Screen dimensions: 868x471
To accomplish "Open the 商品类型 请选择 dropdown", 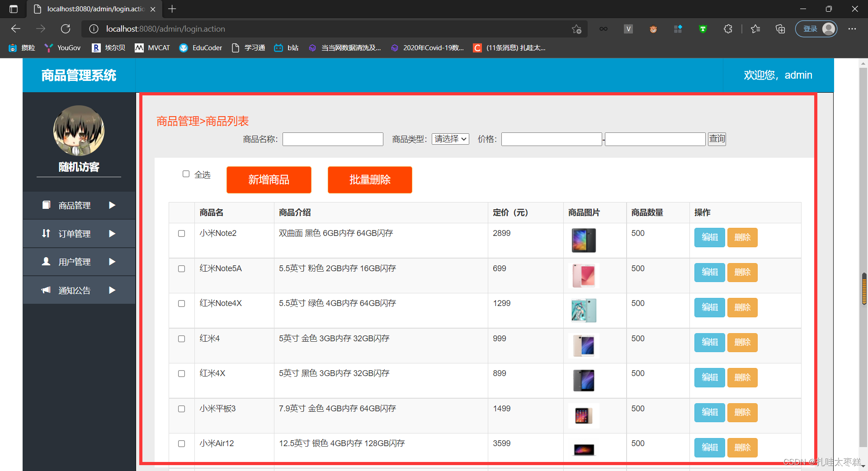I will coord(450,139).
